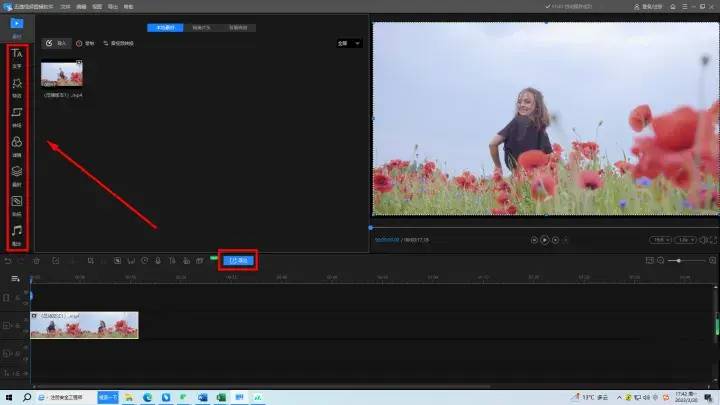Toggle the preview volume speaker icon
Screen dimensions: 720x405
point(701,240)
